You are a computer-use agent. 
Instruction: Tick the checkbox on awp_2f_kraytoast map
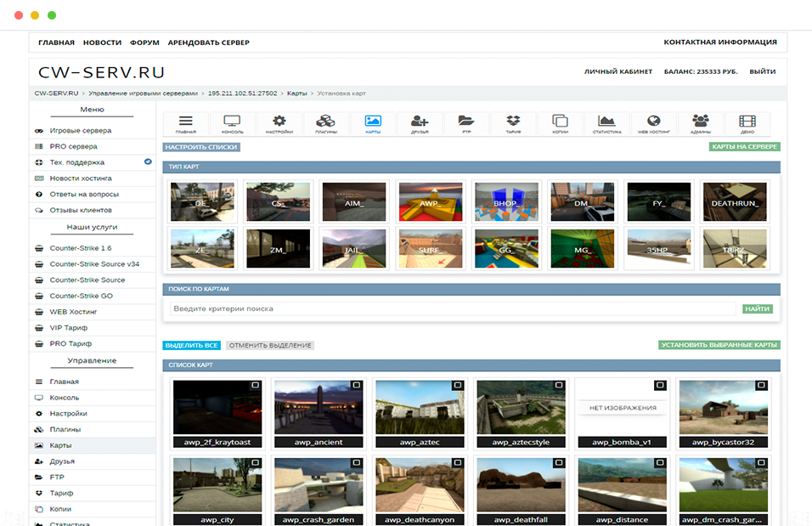(x=255, y=386)
